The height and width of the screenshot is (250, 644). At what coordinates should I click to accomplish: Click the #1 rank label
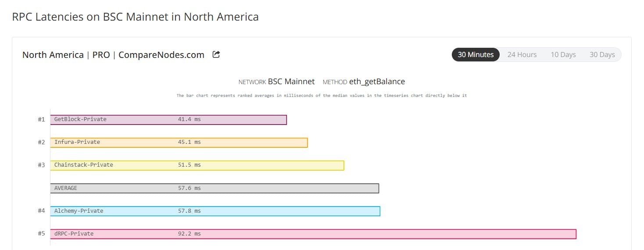pos(41,119)
